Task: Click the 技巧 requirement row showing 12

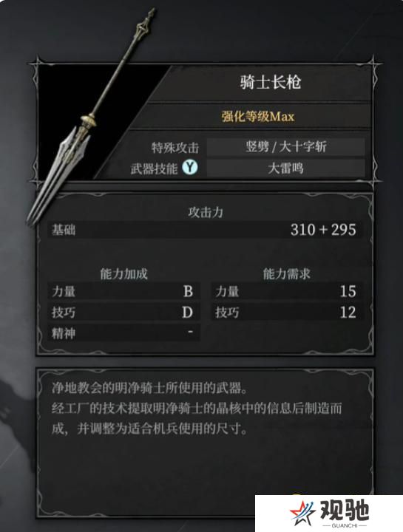Action: tap(287, 312)
